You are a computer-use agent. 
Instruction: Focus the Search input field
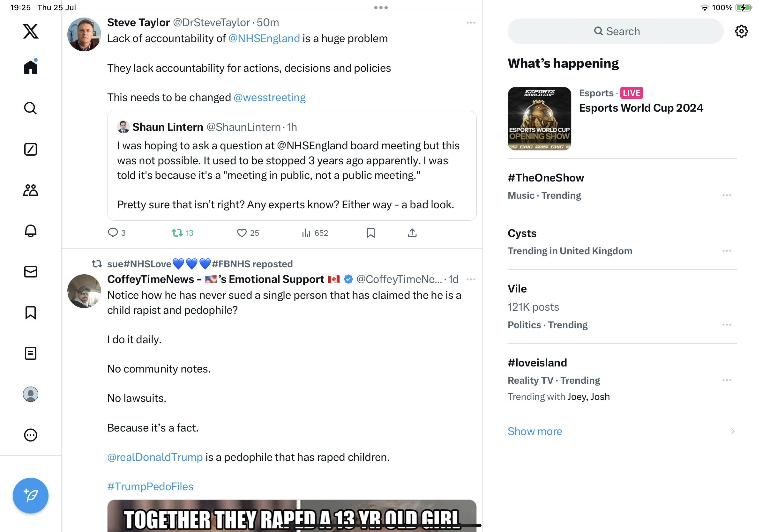coord(615,31)
